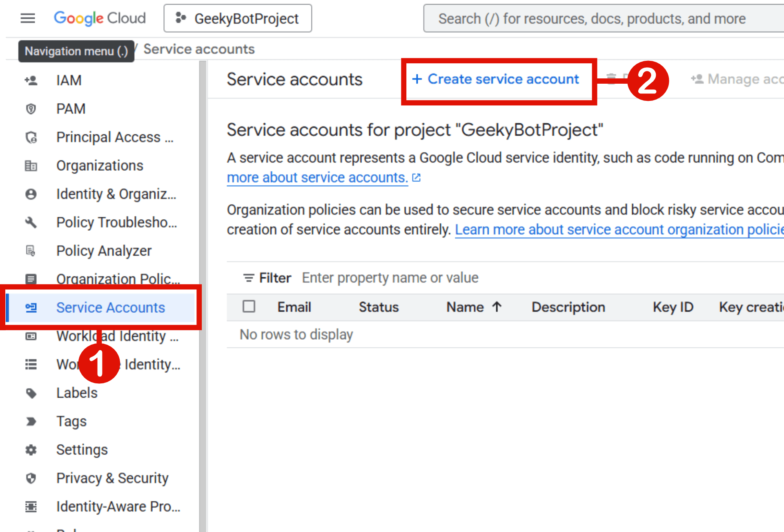784x532 pixels.
Task: Open Labels in the sidebar
Action: 77,393
